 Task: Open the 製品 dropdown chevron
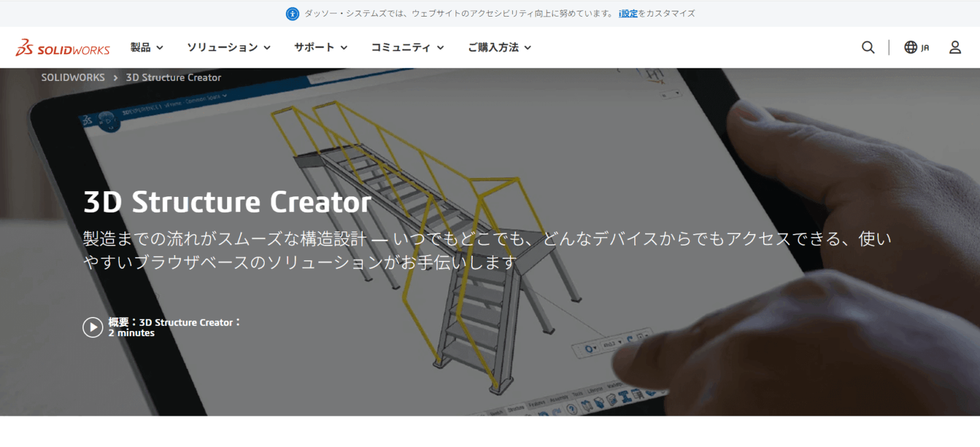pos(159,47)
